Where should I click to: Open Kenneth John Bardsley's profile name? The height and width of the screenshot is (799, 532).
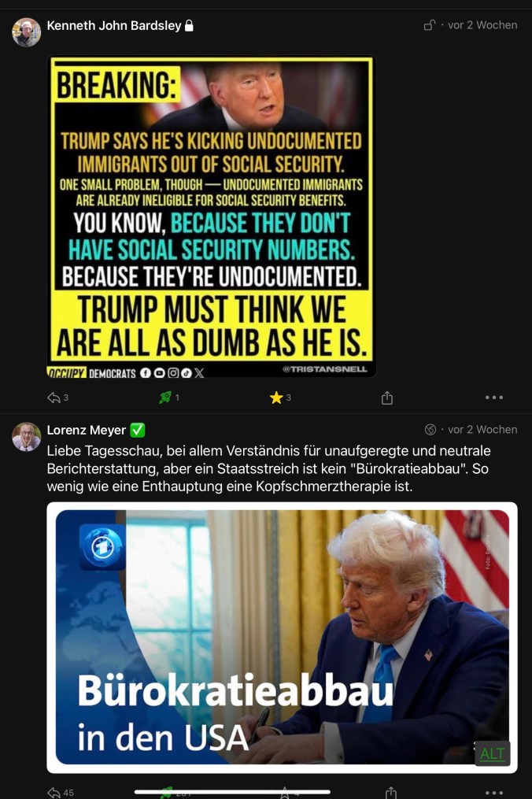(114, 25)
